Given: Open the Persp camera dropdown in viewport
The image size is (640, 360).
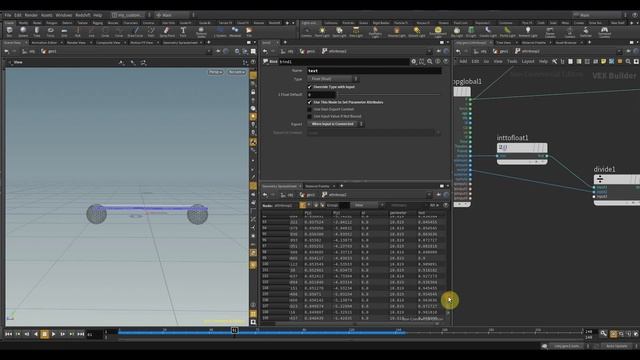Looking at the screenshot, I should [216, 72].
